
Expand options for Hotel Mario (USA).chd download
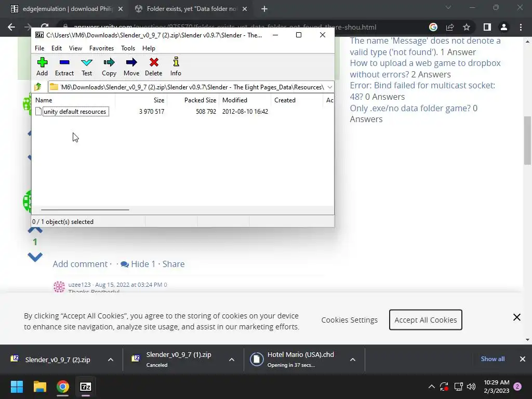tap(353, 360)
